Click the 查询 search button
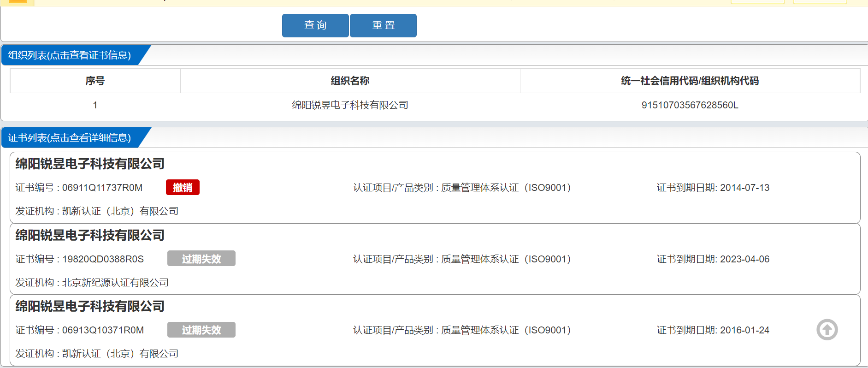The width and height of the screenshot is (868, 368). pos(315,25)
